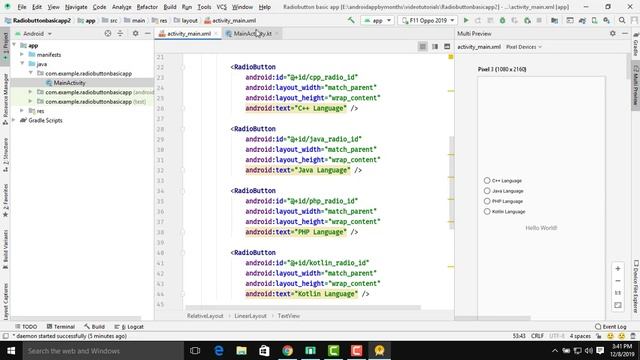The image size is (640, 360).
Task: Click the Multi Preview horizontal scrollbar
Action: pos(493,318)
